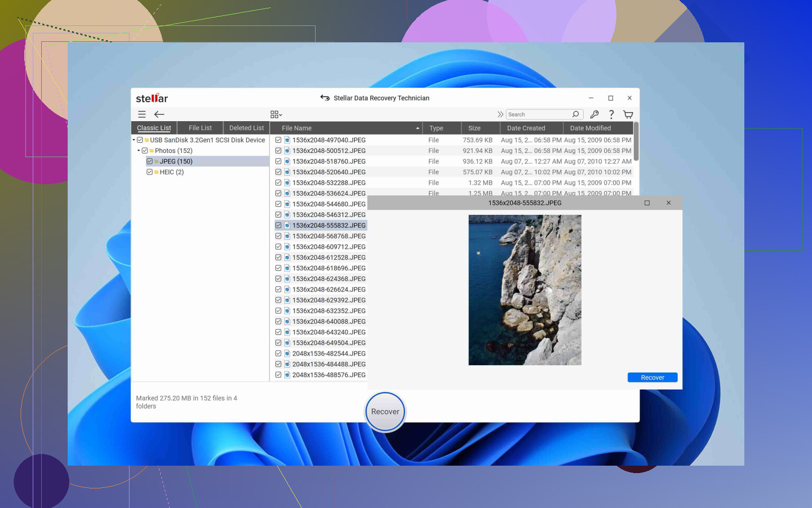Click the shopping cart icon

[x=628, y=114]
